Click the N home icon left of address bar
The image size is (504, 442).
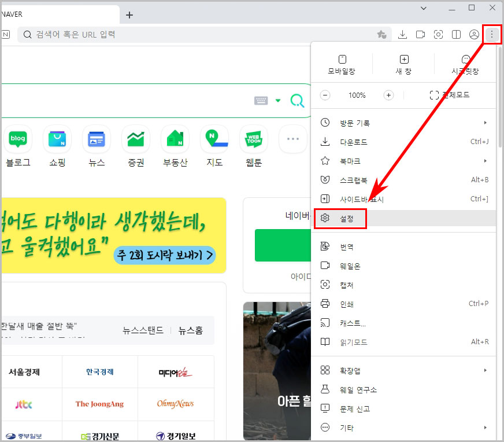point(6,34)
